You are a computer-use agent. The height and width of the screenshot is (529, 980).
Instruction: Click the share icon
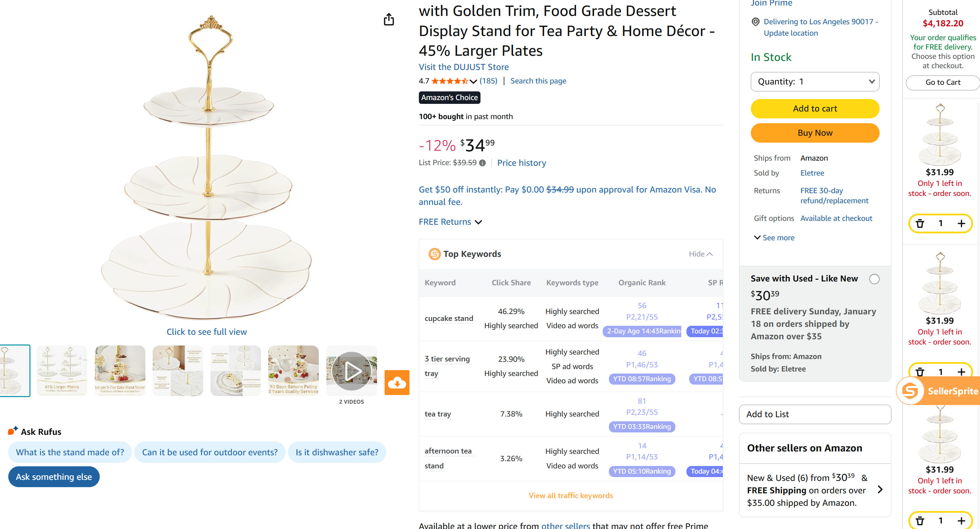389,19
